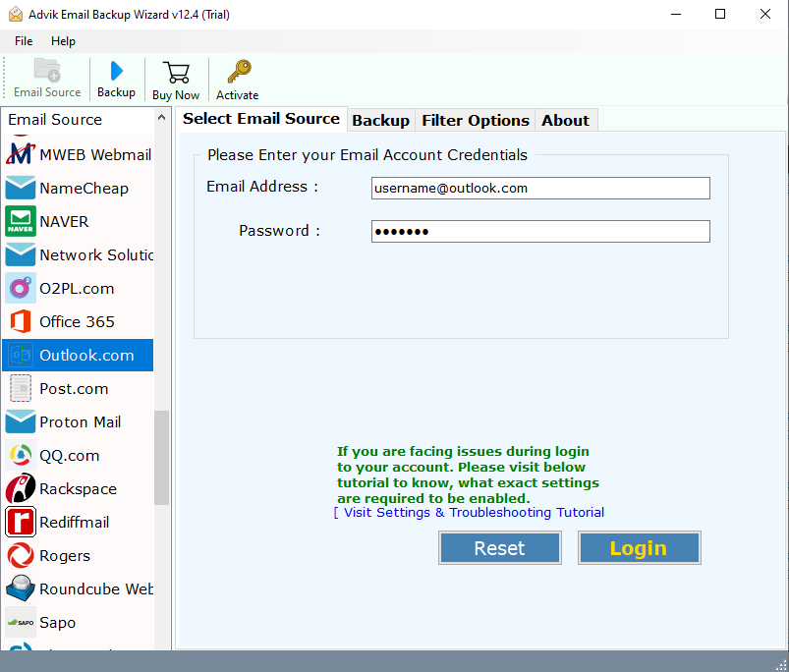
Task: Open the File menu
Action: 24,41
